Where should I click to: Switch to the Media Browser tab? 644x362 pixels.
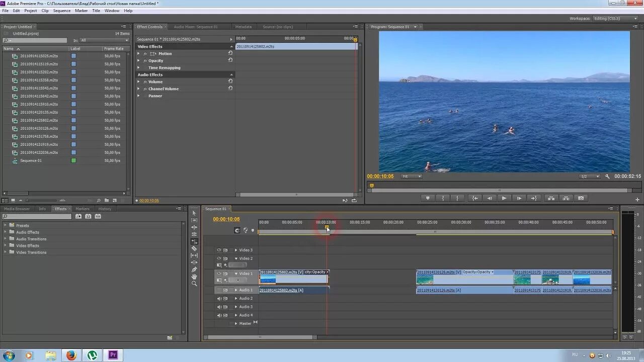(17, 209)
